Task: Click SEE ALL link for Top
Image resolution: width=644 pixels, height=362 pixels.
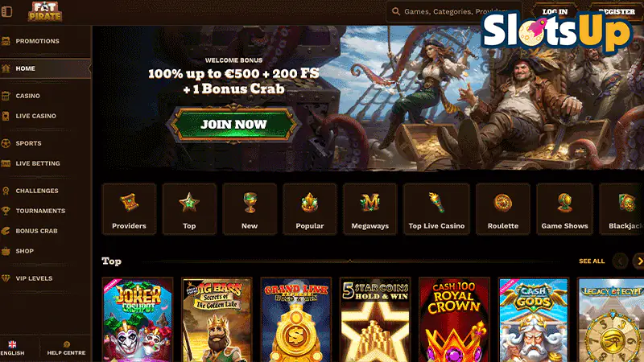Action: [592, 261]
